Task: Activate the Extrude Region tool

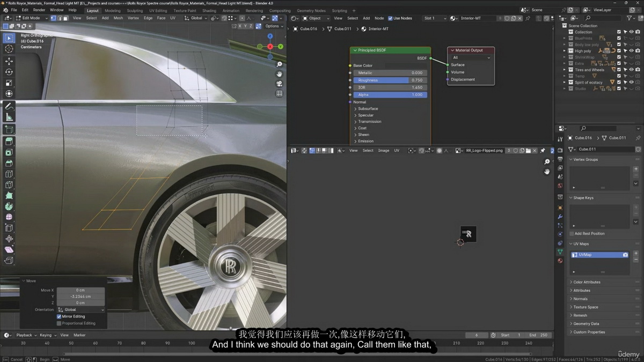Action: tap(9, 142)
